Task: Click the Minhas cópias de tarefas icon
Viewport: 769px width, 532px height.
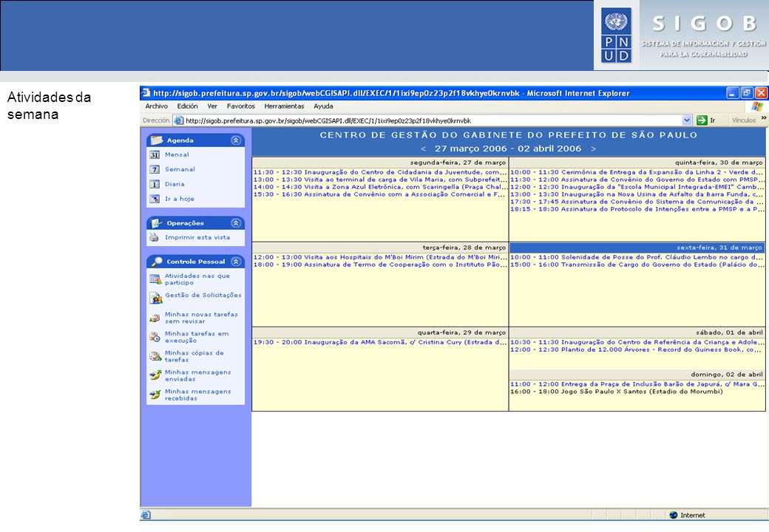Action: (155, 356)
